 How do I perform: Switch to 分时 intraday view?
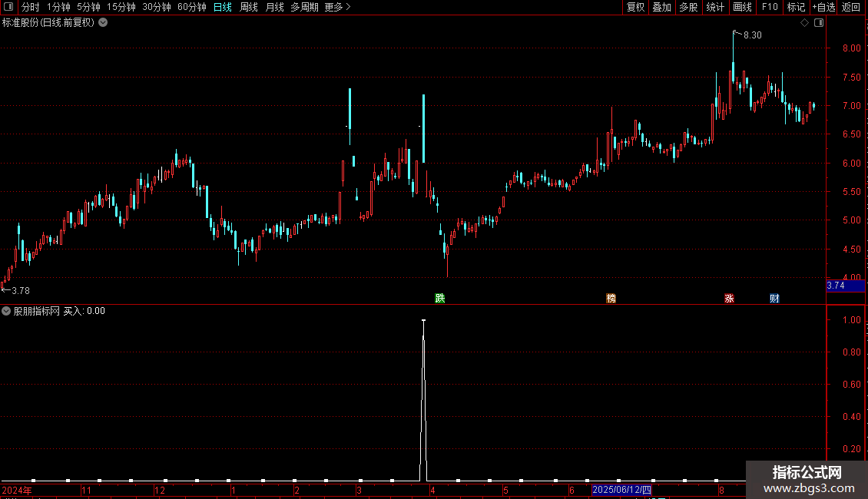point(31,7)
